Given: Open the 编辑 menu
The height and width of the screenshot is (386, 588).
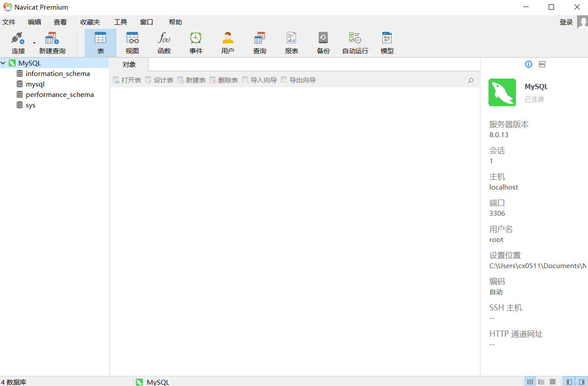Looking at the screenshot, I should [34, 22].
